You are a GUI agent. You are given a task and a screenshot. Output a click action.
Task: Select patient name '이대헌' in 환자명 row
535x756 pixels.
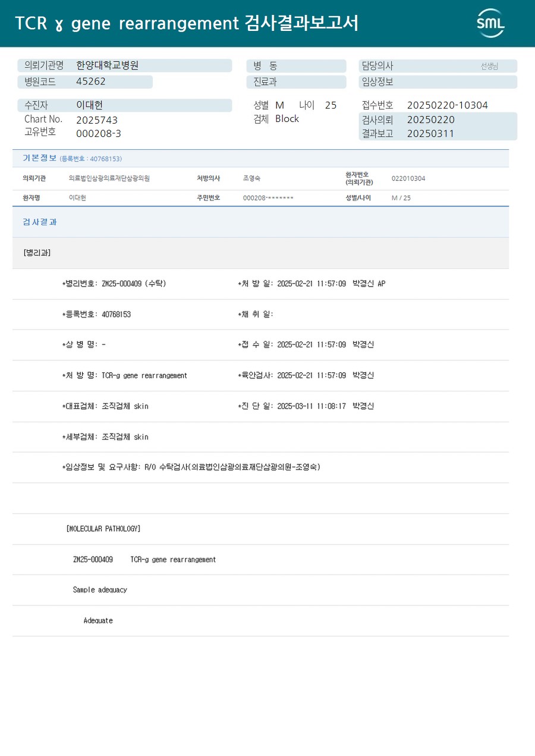click(77, 197)
